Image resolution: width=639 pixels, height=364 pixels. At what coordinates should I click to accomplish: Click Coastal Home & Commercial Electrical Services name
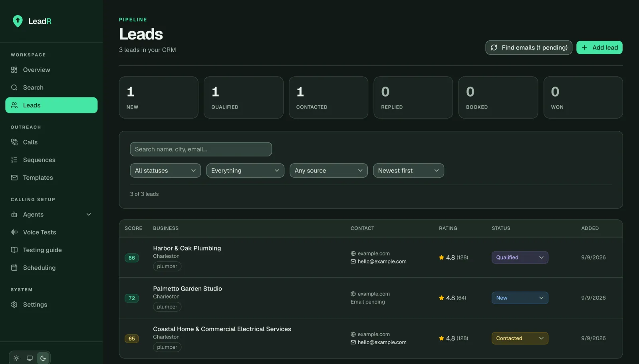coord(222,329)
